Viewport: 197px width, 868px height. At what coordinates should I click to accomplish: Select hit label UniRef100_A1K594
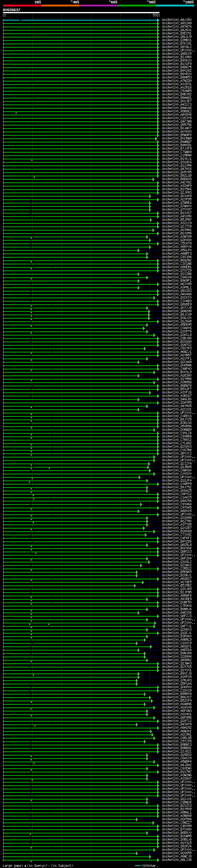point(177,819)
